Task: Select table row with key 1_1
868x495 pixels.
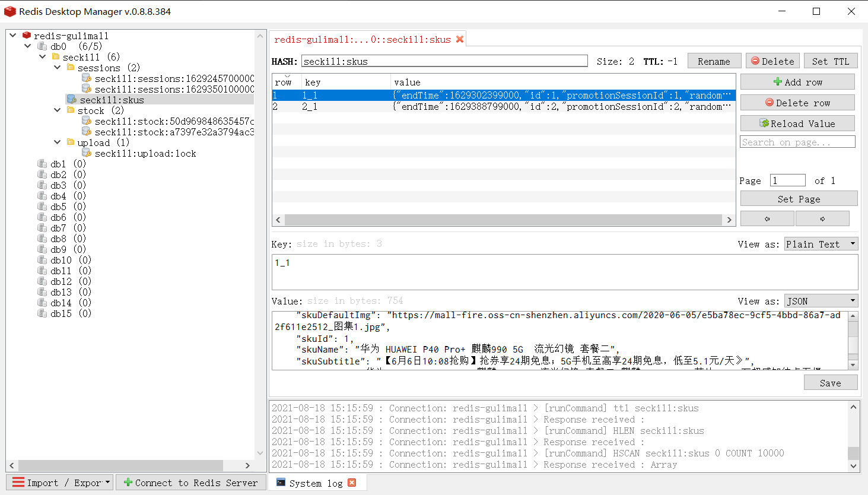Action: 503,96
